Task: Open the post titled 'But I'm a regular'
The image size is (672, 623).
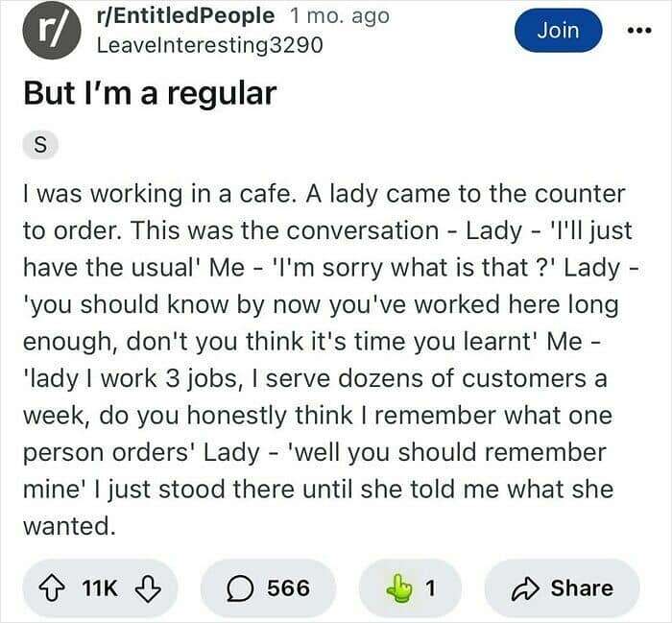Action: coord(150,93)
